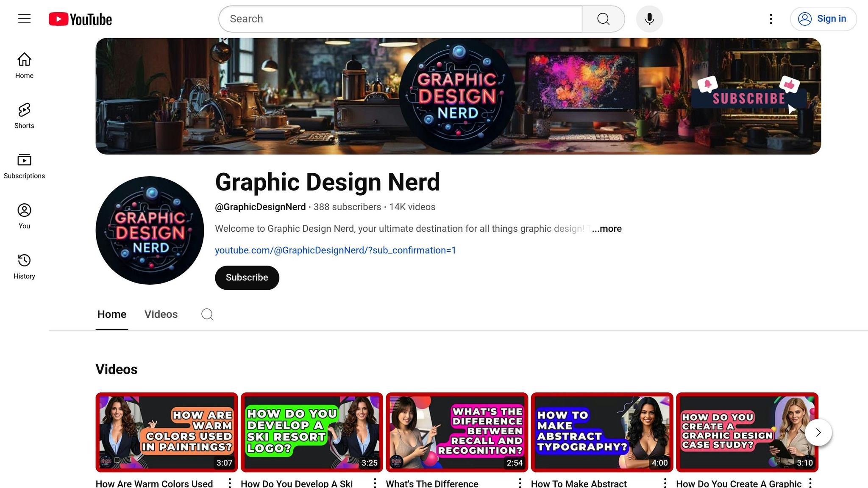Click the YouTube logo
This screenshot has height=488, width=868.
click(80, 19)
